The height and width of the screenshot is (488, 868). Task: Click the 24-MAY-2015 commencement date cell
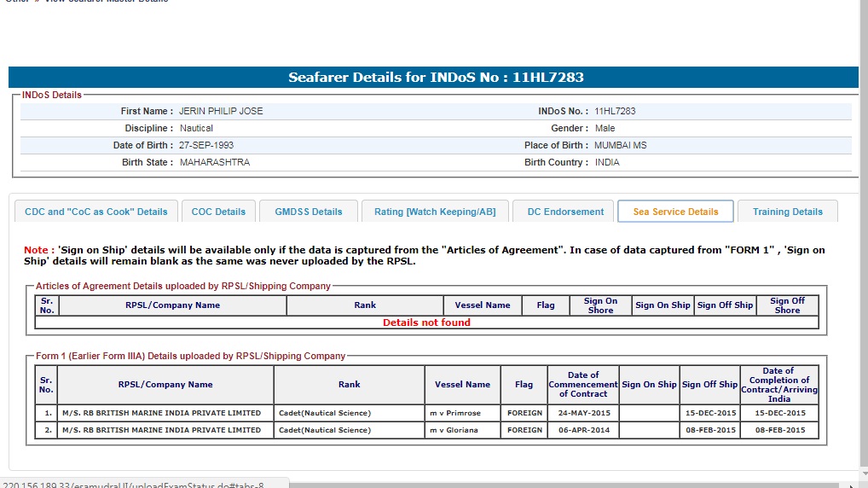(583, 413)
